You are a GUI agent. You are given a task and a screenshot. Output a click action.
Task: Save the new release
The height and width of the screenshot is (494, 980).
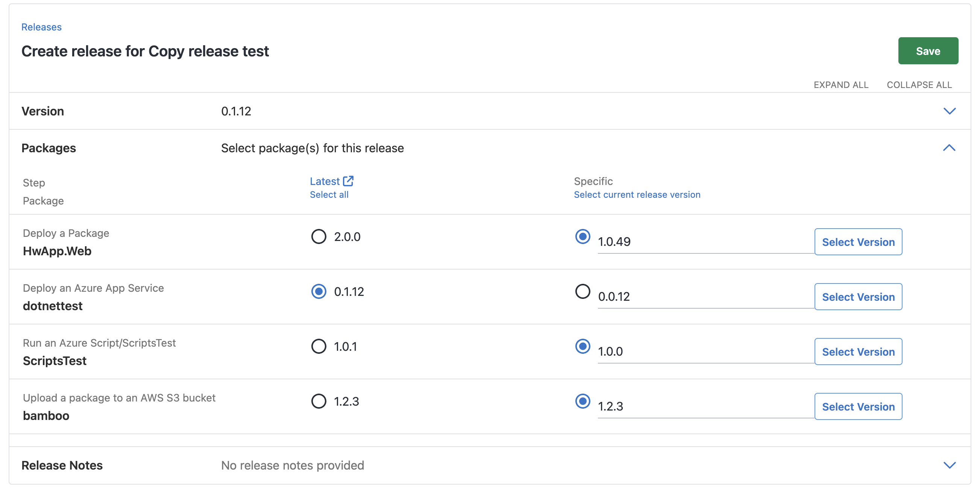tap(928, 51)
